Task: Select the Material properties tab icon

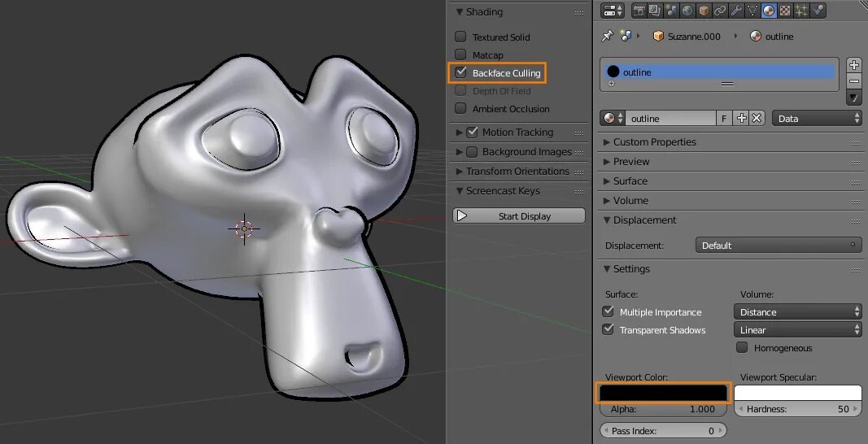Action: (769, 10)
